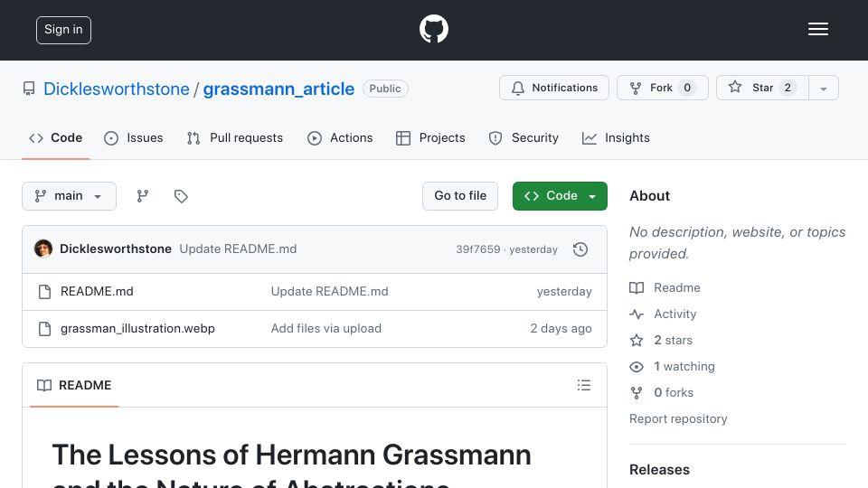Star this repository

pos(762,88)
